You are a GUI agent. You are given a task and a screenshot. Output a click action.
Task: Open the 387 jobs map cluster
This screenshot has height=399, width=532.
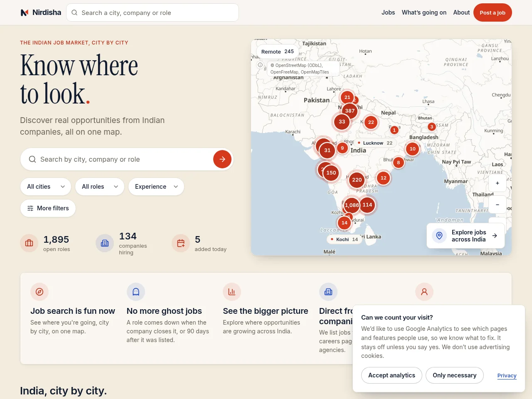[x=350, y=111]
